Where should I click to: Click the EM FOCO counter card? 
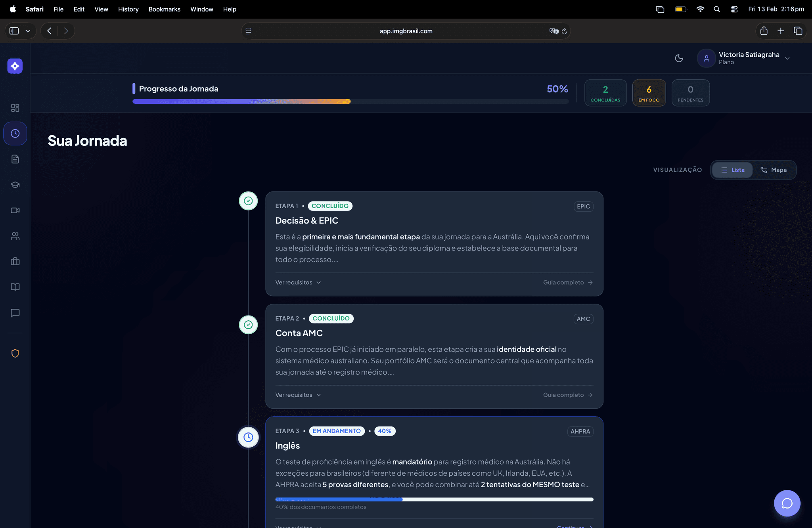point(649,93)
